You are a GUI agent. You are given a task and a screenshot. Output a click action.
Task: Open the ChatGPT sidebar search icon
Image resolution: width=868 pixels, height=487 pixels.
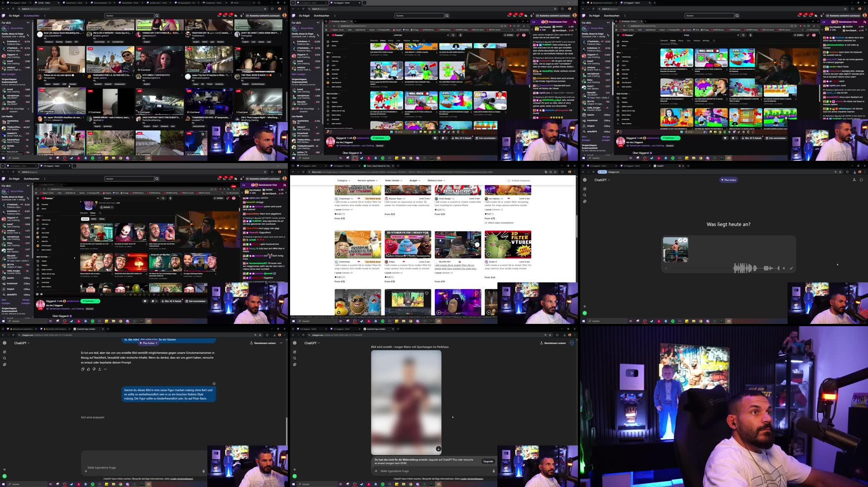click(x=585, y=195)
